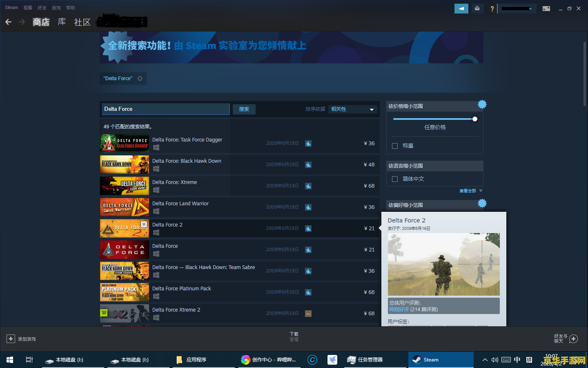Click price ¥ 48 of Black Hawk Down

369,165
